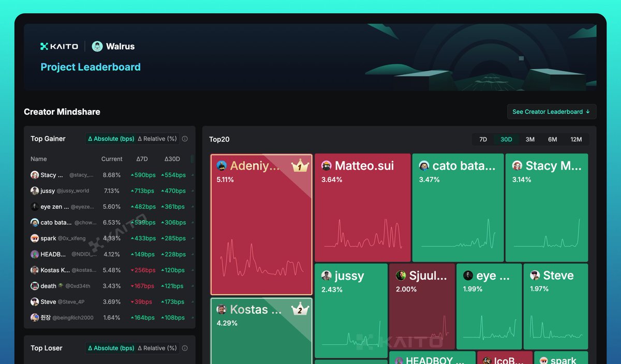Click Sjuul avatar in treemap tile

(401, 276)
